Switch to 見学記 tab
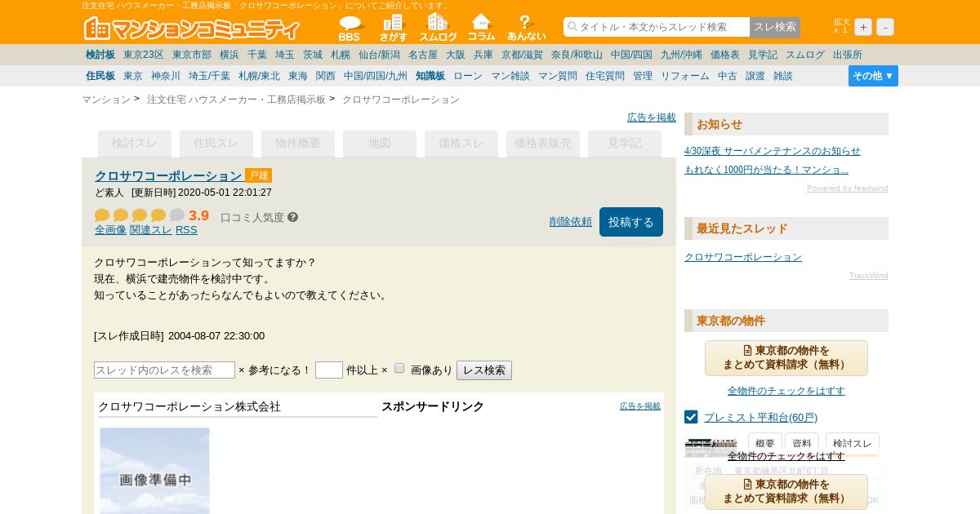Screen dimensions: 980x514 click(x=625, y=144)
